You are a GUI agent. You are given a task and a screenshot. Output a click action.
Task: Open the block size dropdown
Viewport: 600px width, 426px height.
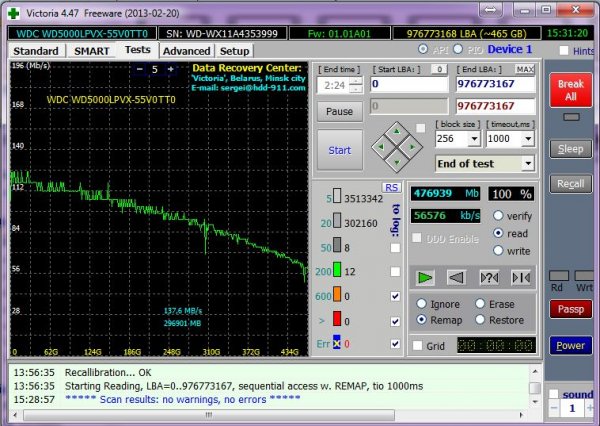click(x=476, y=140)
